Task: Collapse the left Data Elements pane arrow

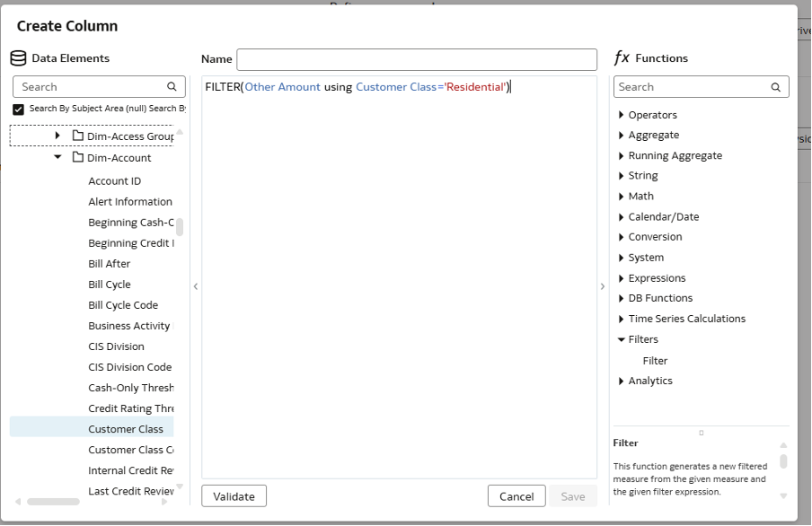Action: (196, 286)
